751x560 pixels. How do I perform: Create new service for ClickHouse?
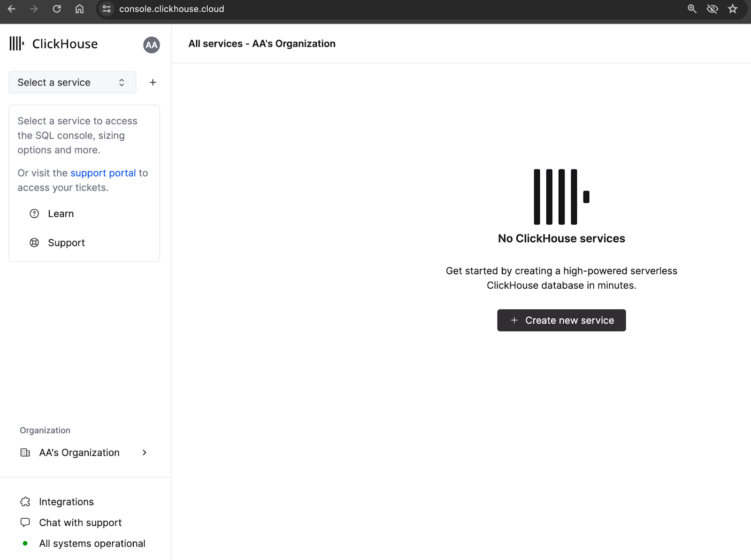coord(561,320)
